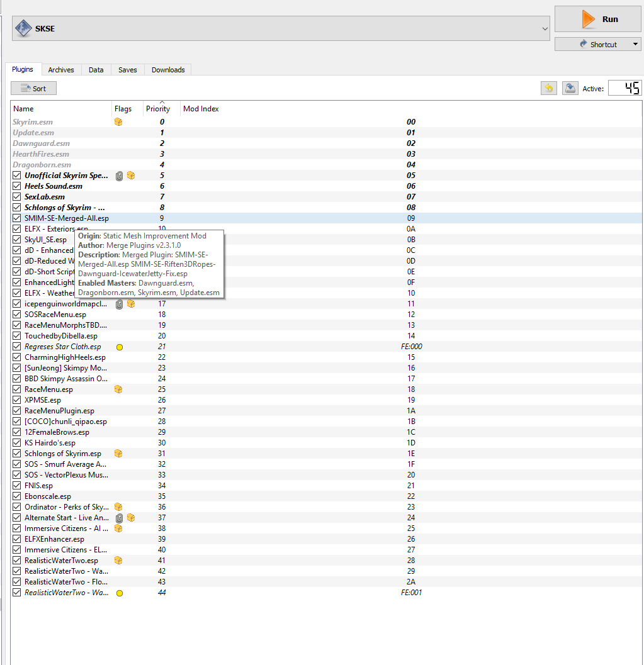Screen dimensions: 644x665
Task: Click the archive flag on Ordinator row
Action: (118, 507)
